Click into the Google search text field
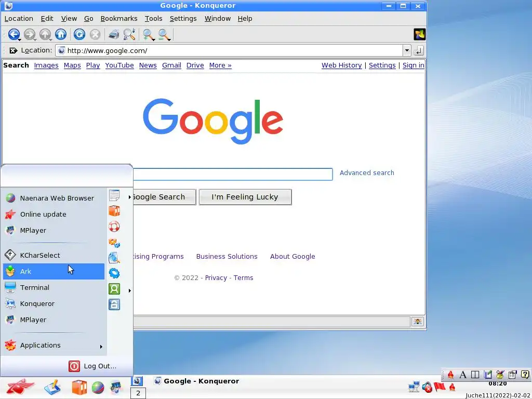The image size is (532, 399). 233,175
